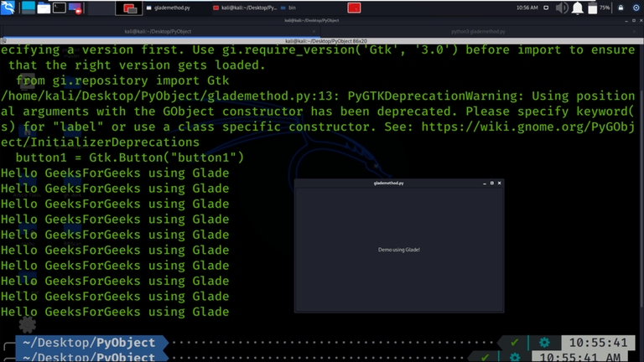644x362 pixels.
Task: Open the clock showing 10:56 AM
Action: [x=527, y=8]
